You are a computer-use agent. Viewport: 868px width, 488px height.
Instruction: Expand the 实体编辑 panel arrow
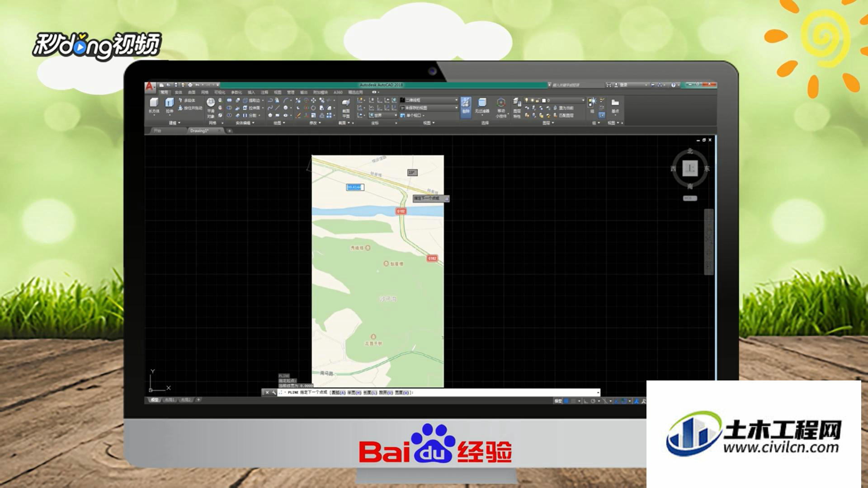click(x=253, y=122)
